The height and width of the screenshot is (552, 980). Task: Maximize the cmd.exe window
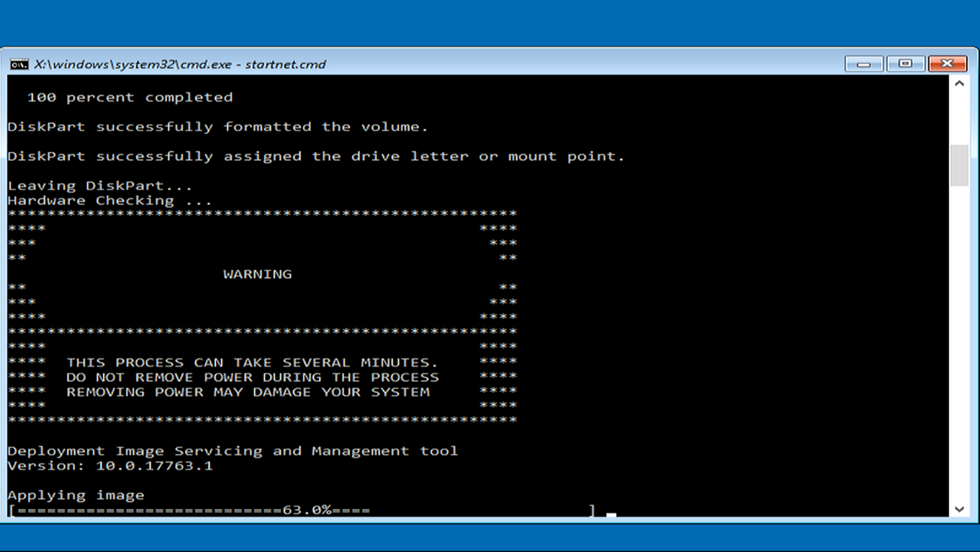[x=905, y=64]
